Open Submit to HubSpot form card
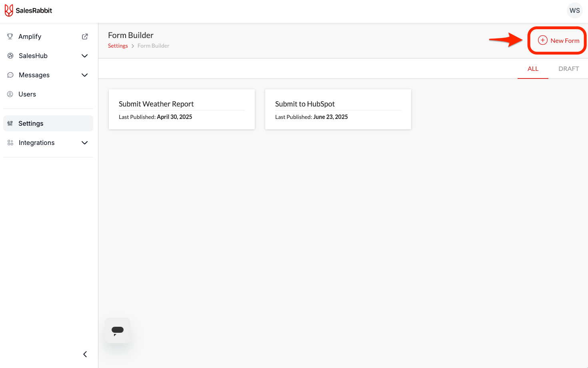 tap(338, 109)
